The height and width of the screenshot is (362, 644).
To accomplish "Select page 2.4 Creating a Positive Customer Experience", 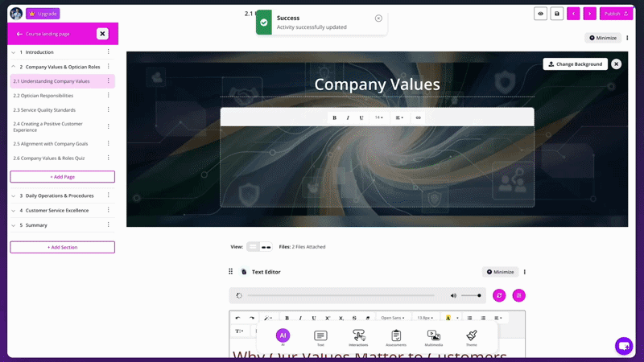I will (47, 127).
